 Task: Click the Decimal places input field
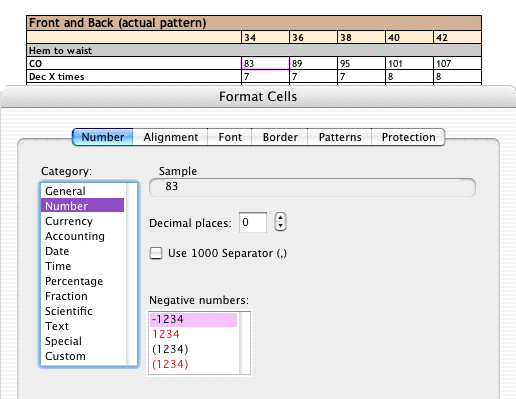253,222
